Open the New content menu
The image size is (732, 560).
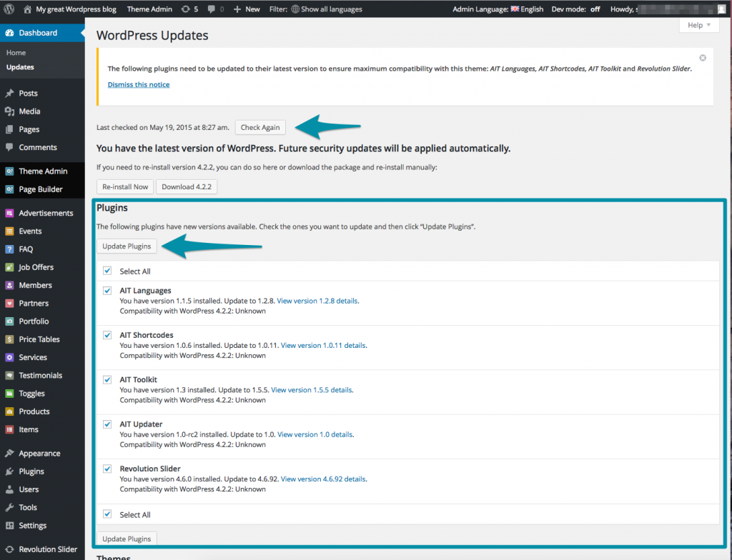click(x=247, y=9)
